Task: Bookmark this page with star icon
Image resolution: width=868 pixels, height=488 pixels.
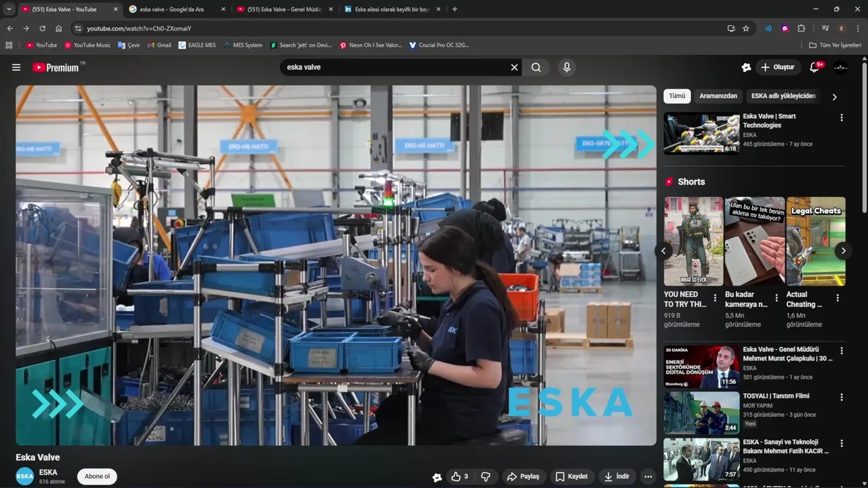Action: pyautogui.click(x=746, y=28)
